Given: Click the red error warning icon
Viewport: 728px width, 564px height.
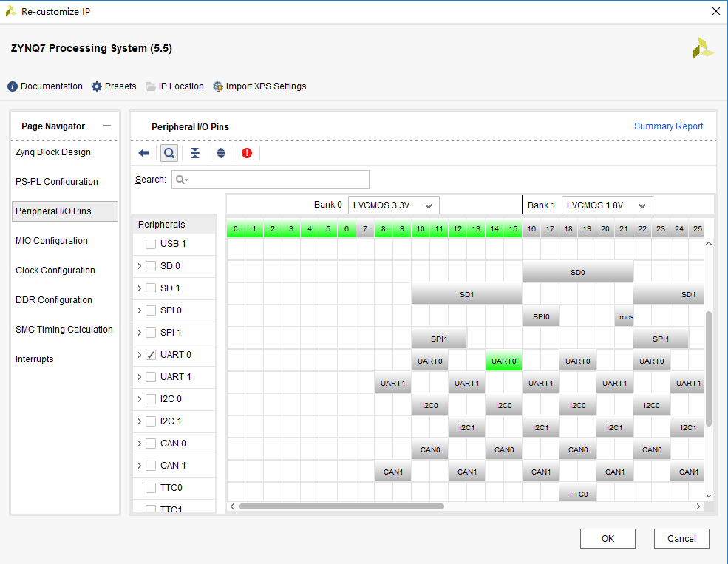Looking at the screenshot, I should [247, 153].
